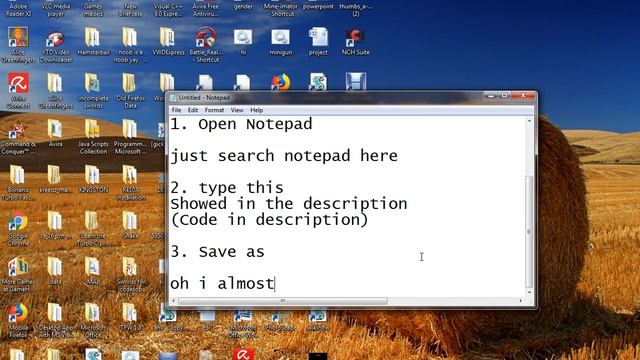The width and height of the screenshot is (640, 360).
Task: Select the 'project' document icon
Action: coord(318,42)
